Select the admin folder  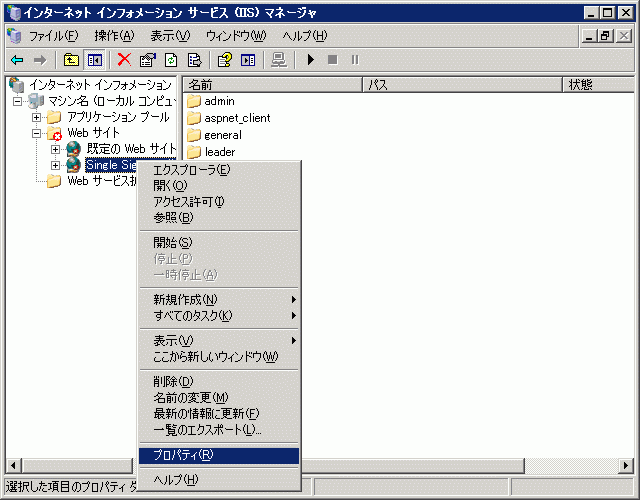tap(211, 101)
